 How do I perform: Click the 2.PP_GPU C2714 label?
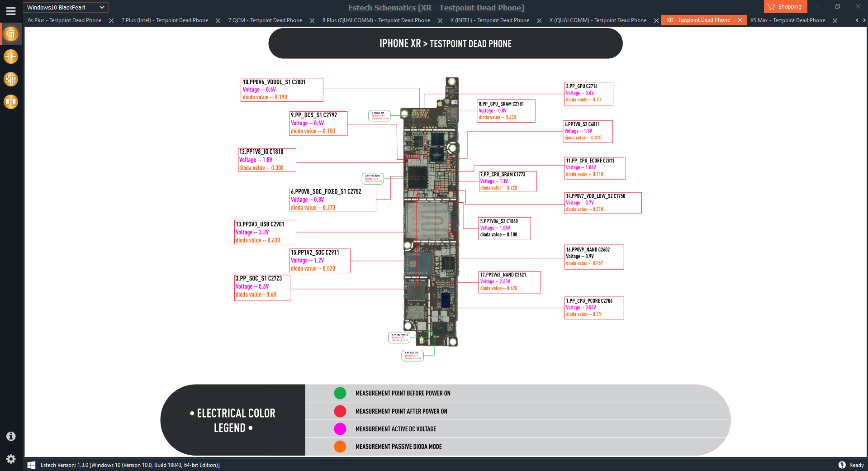pos(589,94)
